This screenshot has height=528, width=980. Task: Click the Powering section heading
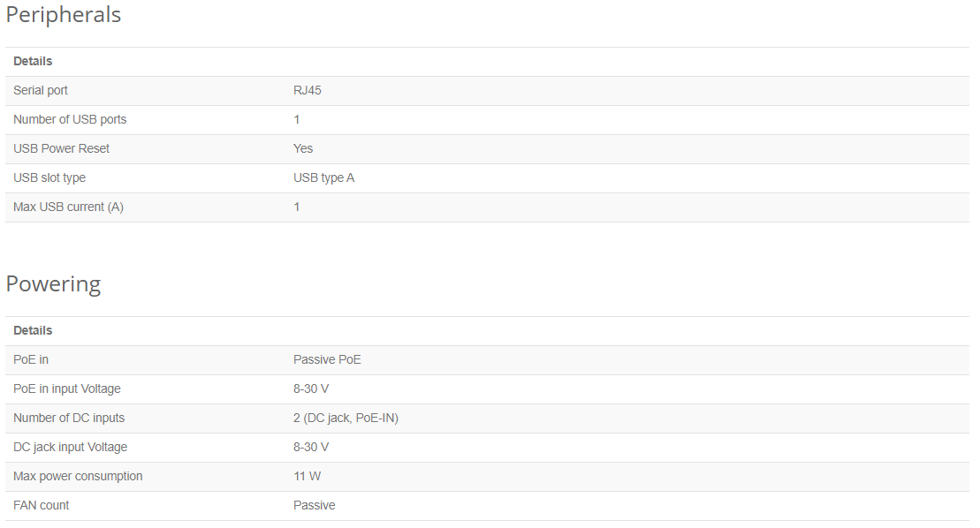click(53, 284)
